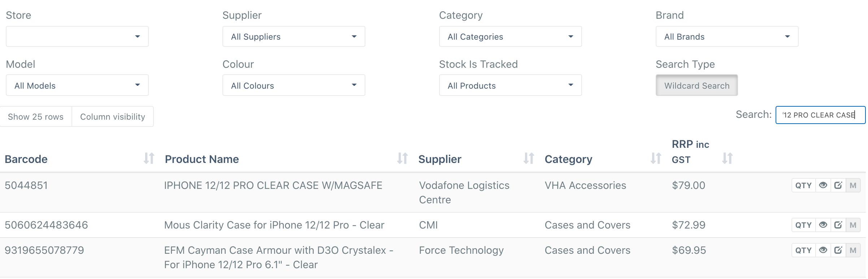The image size is (868, 279).
Task: Sort by RRP inc GST arrows
Action: point(727,158)
